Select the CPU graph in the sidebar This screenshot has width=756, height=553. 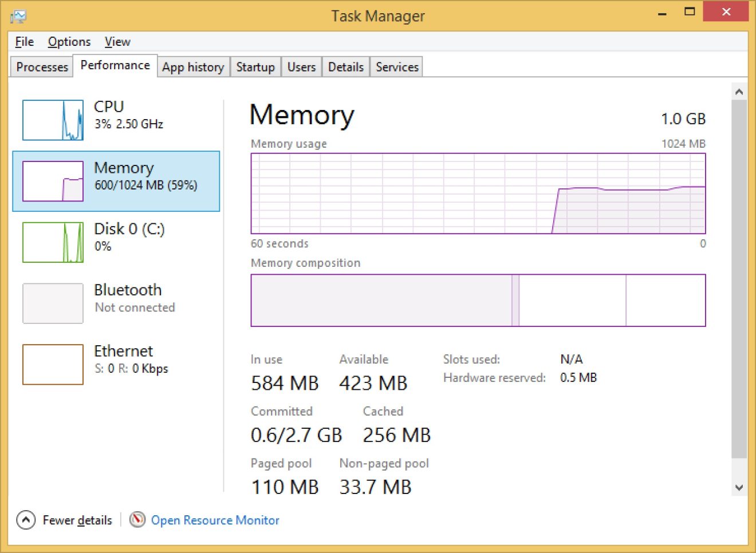tap(53, 120)
